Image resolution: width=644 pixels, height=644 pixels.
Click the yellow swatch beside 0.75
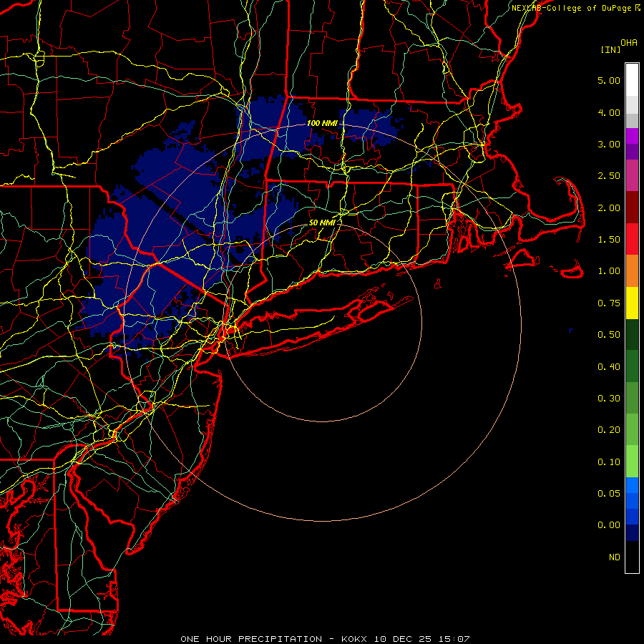pos(632,303)
